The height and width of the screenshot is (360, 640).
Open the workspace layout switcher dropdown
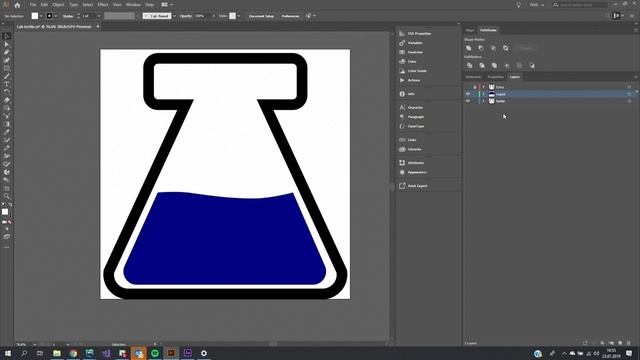[x=167, y=4]
